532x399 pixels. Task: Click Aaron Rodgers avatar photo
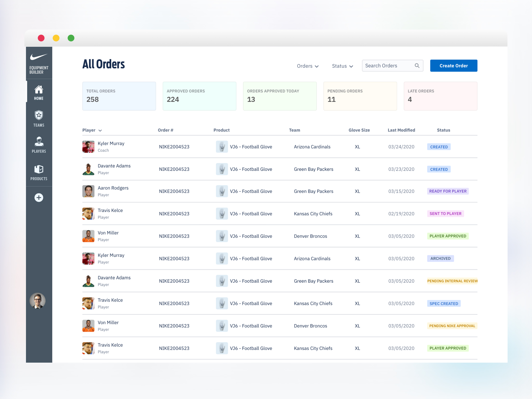(88, 191)
